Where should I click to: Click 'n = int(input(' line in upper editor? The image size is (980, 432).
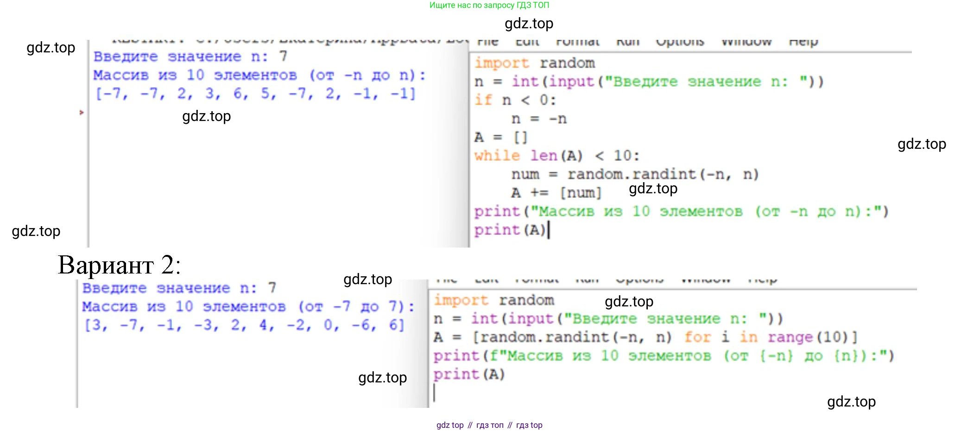click(649, 82)
